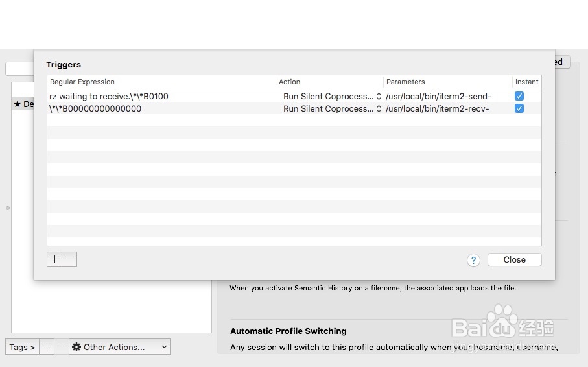Select the starred Default profile in the list

click(x=23, y=104)
